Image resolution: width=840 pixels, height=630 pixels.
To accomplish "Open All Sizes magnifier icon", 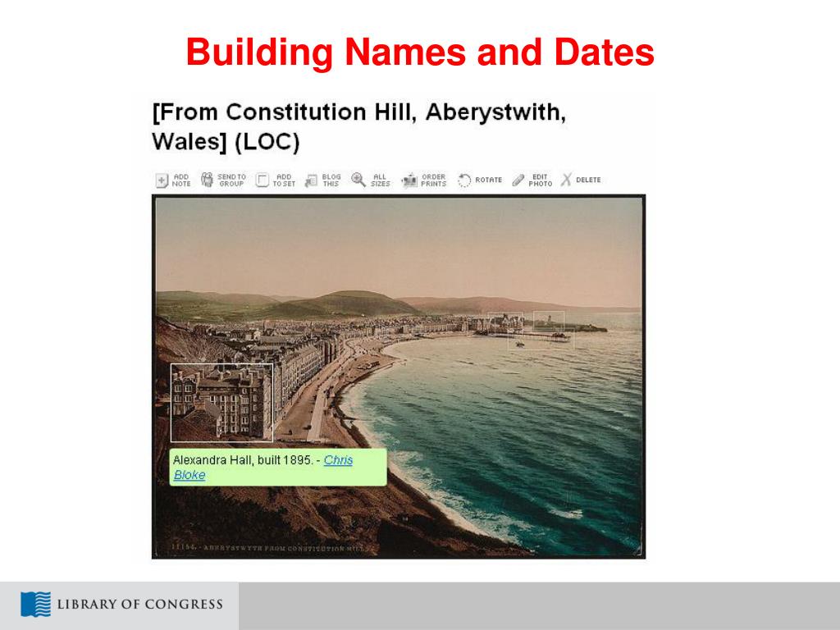I will (358, 180).
